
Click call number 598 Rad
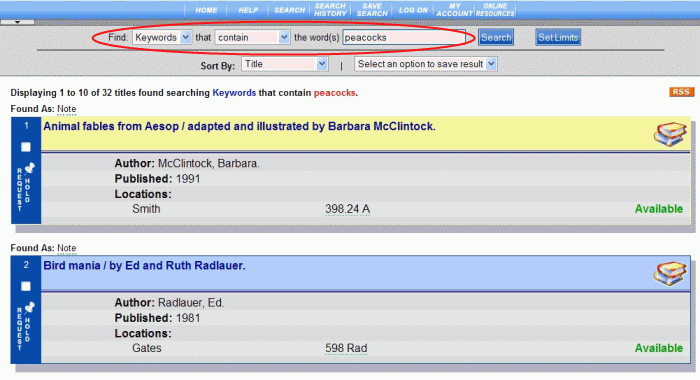pos(346,348)
